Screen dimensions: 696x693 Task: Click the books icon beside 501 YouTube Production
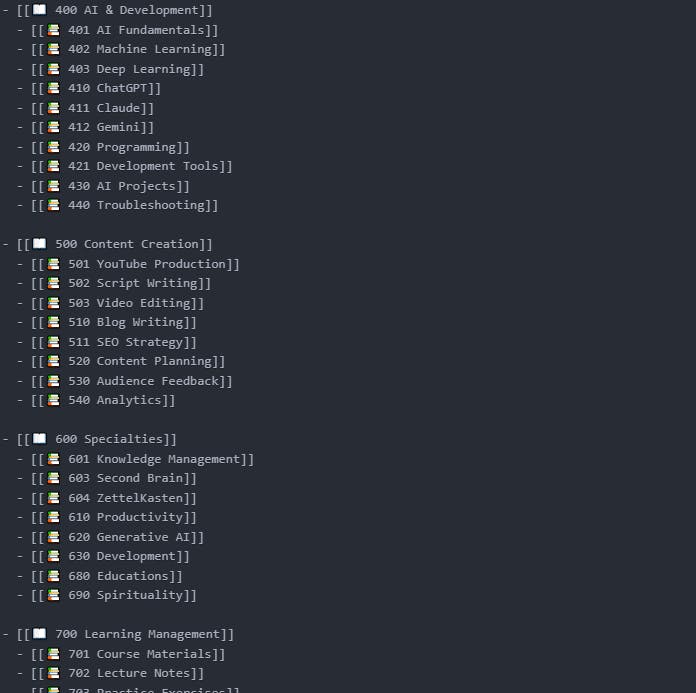pos(53,264)
